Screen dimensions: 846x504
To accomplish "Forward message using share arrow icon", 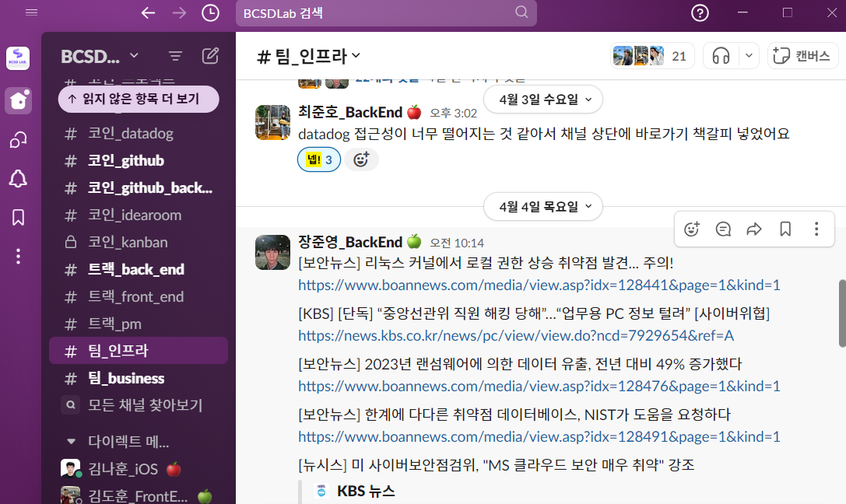I will (753, 229).
